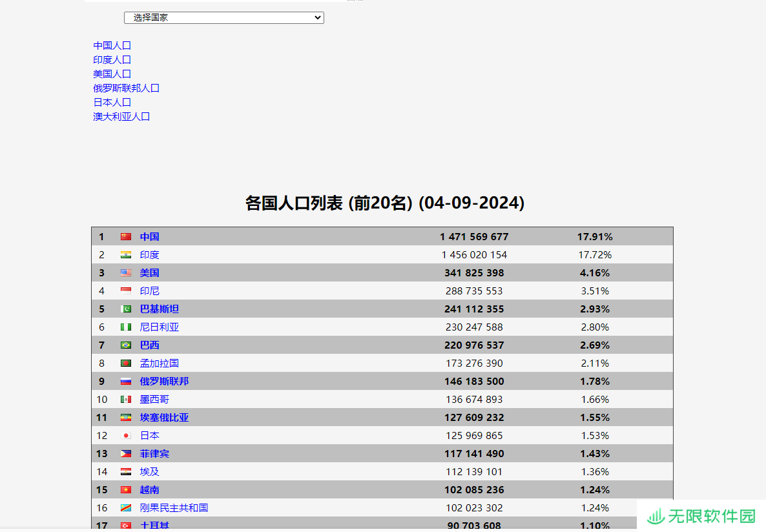766x532 pixels.
Task: Click the China flag icon
Action: (x=126, y=237)
